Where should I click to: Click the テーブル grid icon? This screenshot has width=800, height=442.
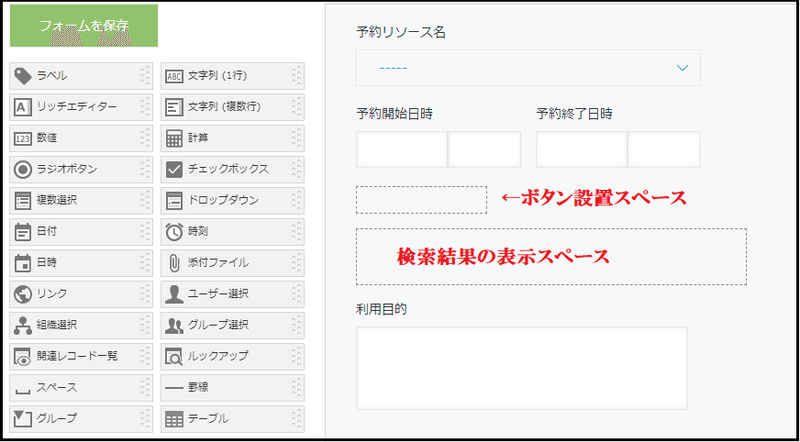[x=174, y=419]
